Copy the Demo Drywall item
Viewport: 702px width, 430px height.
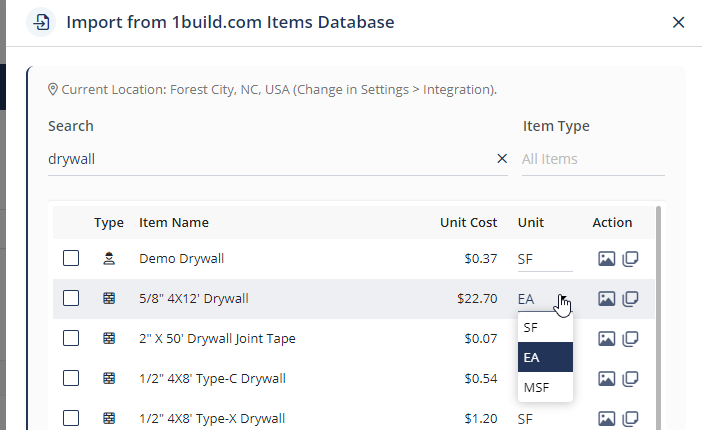coord(630,258)
